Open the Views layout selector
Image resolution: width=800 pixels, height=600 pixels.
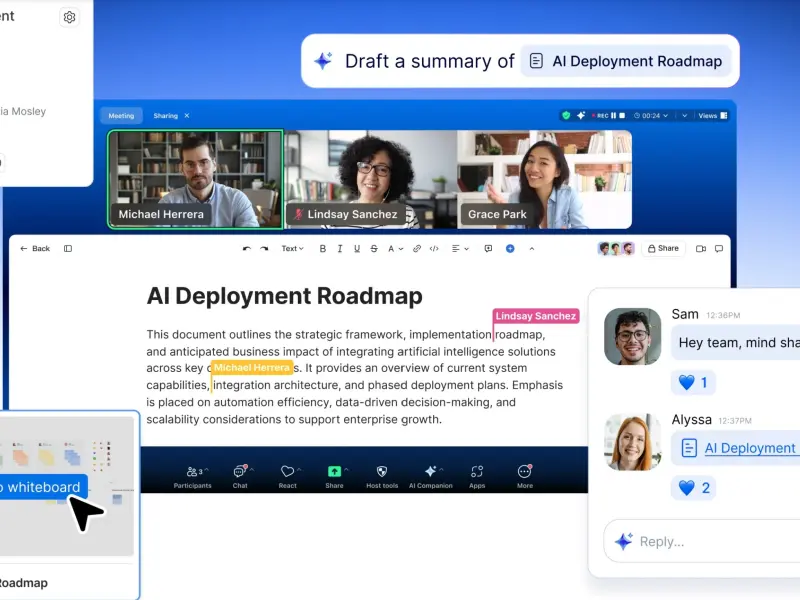click(713, 116)
